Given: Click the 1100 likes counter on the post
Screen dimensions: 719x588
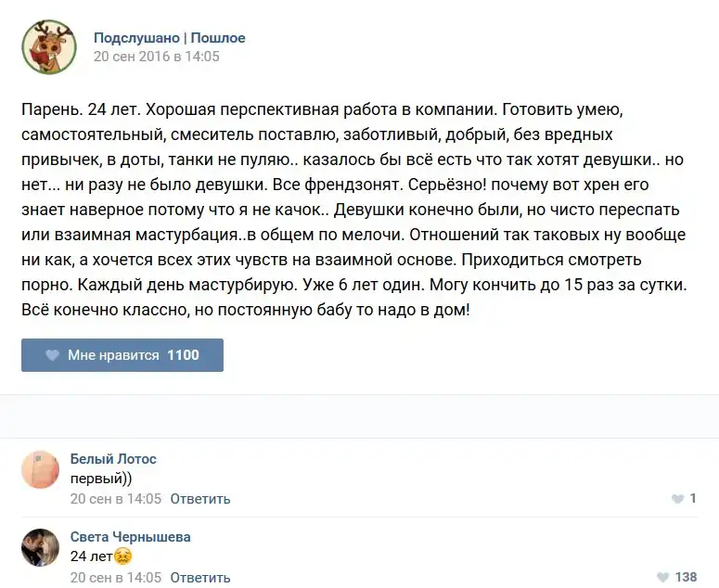Looking at the screenshot, I should (183, 355).
